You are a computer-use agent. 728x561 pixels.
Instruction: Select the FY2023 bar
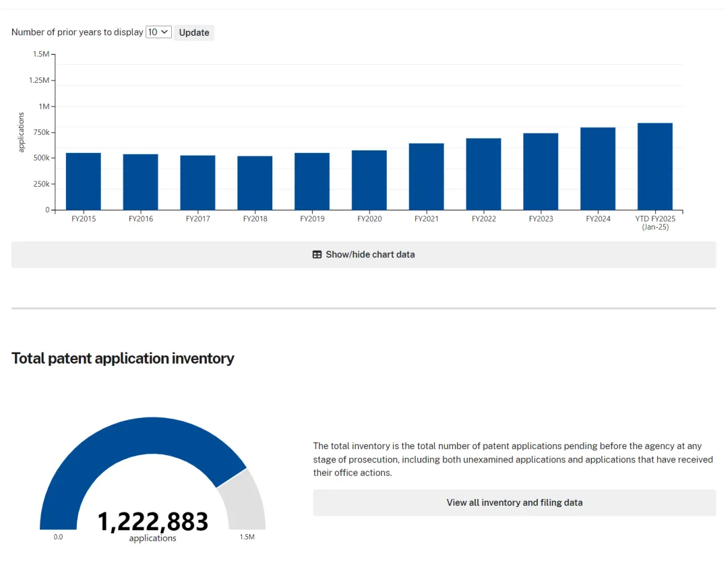coord(541,172)
